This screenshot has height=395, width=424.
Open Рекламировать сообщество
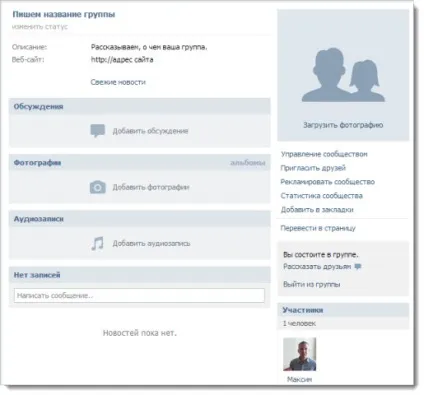click(x=328, y=182)
